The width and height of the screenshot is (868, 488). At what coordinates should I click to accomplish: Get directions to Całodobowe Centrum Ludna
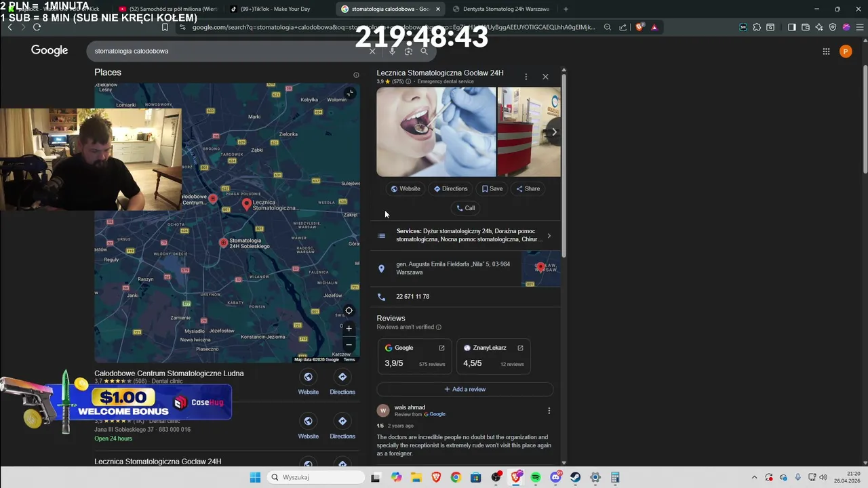(x=342, y=383)
